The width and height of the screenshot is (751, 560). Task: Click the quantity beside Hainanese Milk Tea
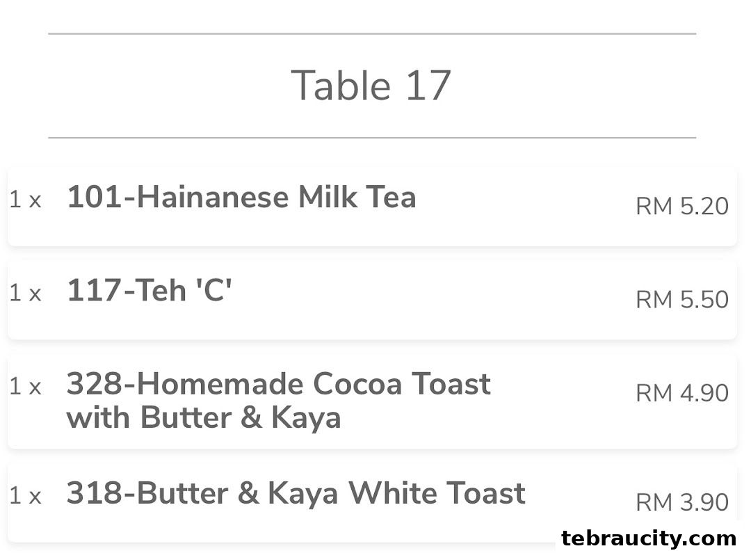coord(25,200)
